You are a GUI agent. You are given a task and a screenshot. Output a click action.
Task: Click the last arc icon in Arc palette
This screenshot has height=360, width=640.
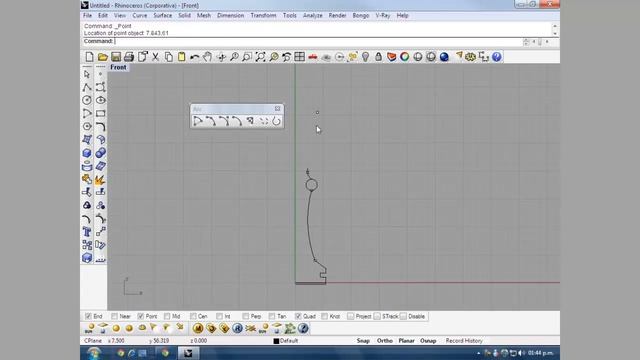(x=276, y=121)
